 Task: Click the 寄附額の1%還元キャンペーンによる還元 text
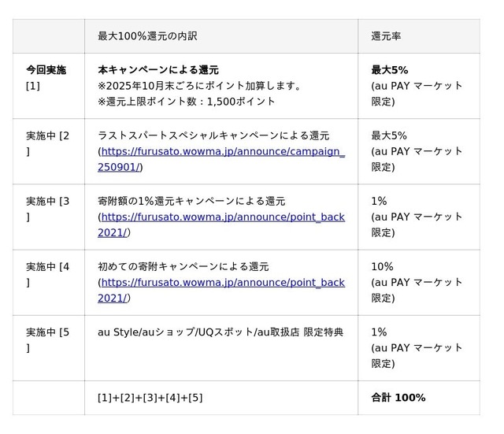[x=191, y=201]
